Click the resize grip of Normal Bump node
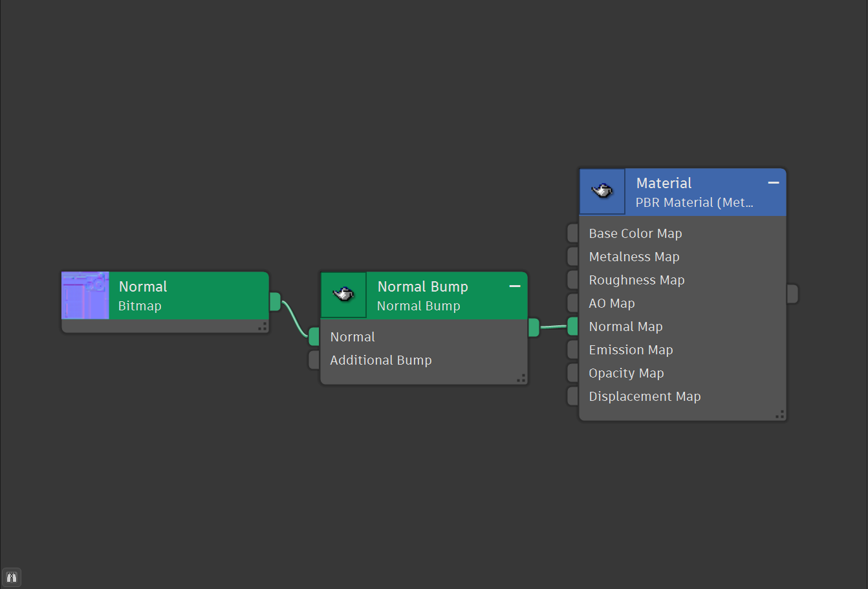The width and height of the screenshot is (868, 589). [x=521, y=378]
